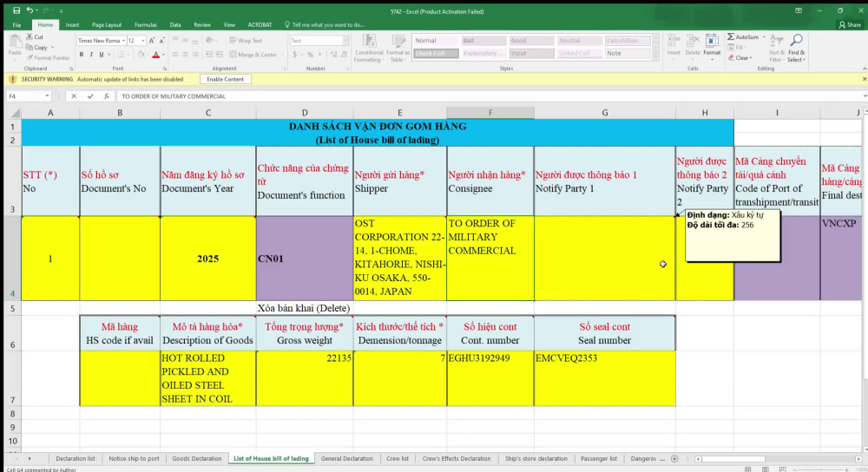Click the Fill down icon
The height and width of the screenshot is (472, 868).
[731, 48]
